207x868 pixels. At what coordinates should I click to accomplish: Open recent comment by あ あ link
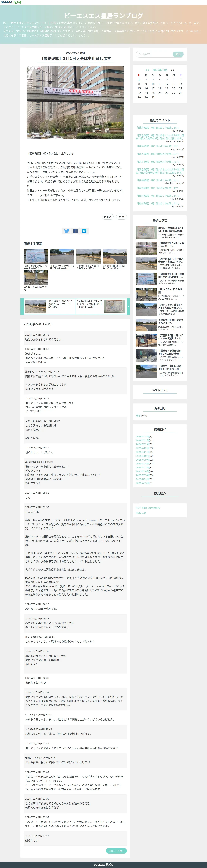[x=160, y=137]
